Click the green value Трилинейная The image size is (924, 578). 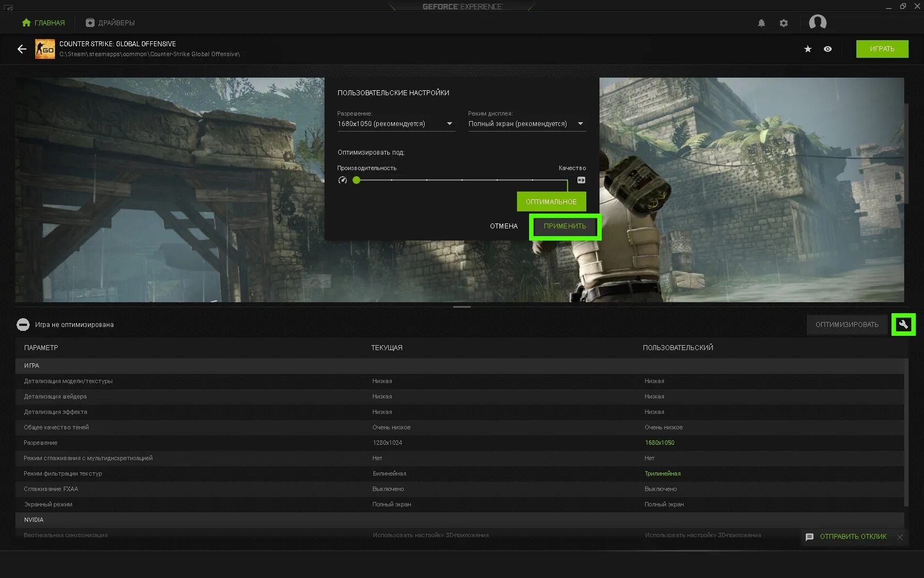point(663,473)
